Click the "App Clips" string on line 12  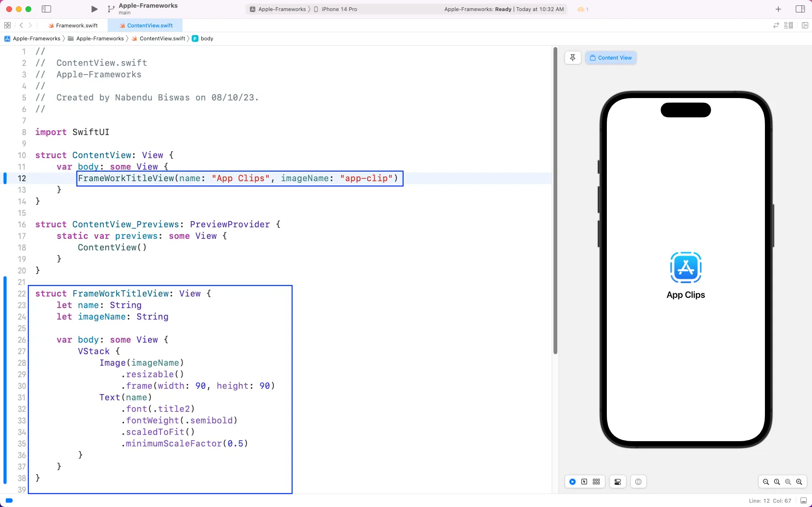pyautogui.click(x=240, y=178)
